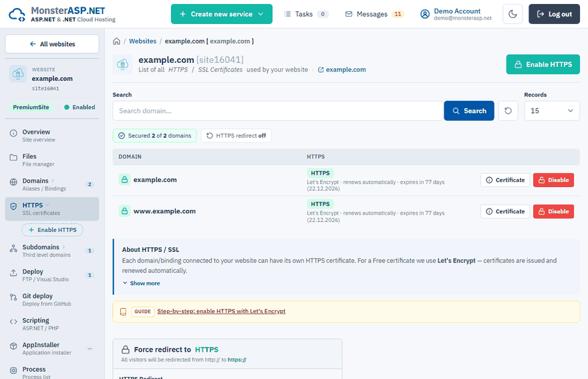Viewport: 588px width, 379px height.
Task: Expand the Subdomains chevron
Action: [63, 247]
